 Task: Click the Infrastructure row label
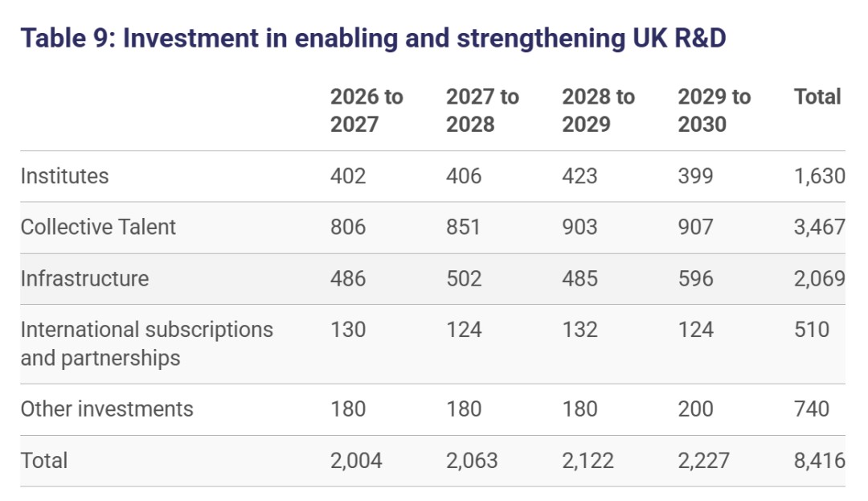pyautogui.click(x=84, y=278)
